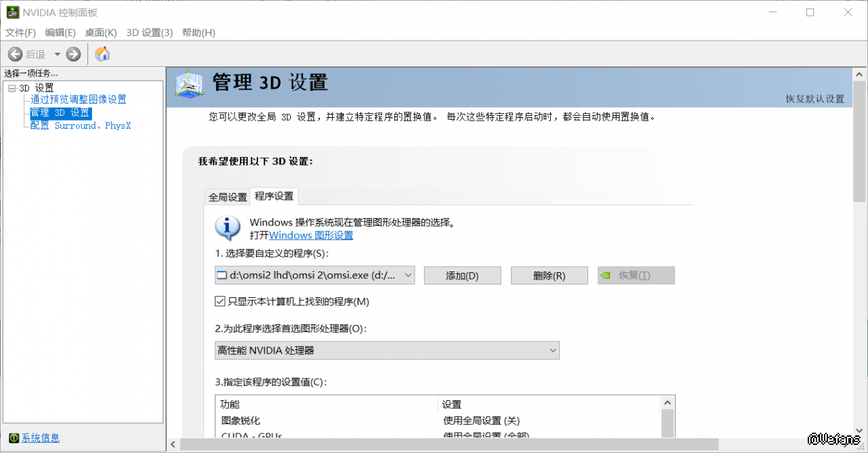Collapse the 3D 设置 tree node
The width and height of the screenshot is (868, 453).
(x=12, y=88)
